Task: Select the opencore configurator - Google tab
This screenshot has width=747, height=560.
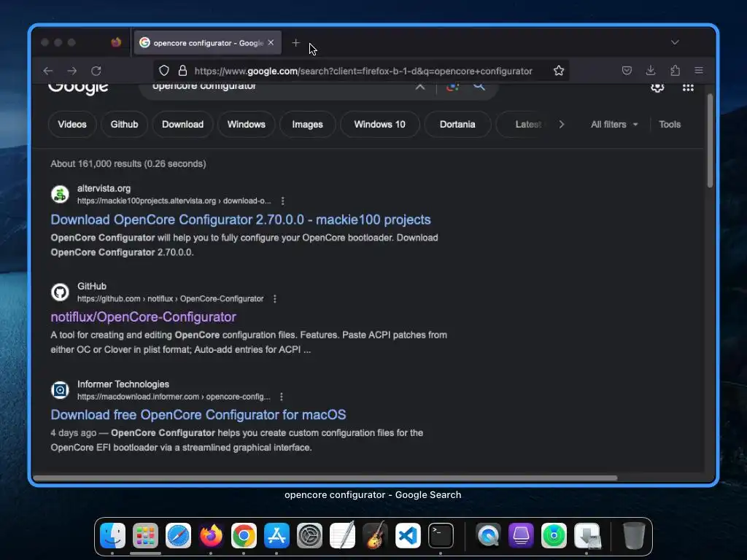Action: coord(208,43)
